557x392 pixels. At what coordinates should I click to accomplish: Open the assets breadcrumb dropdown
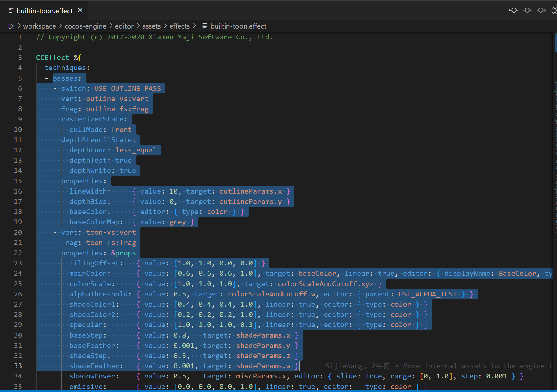click(152, 26)
